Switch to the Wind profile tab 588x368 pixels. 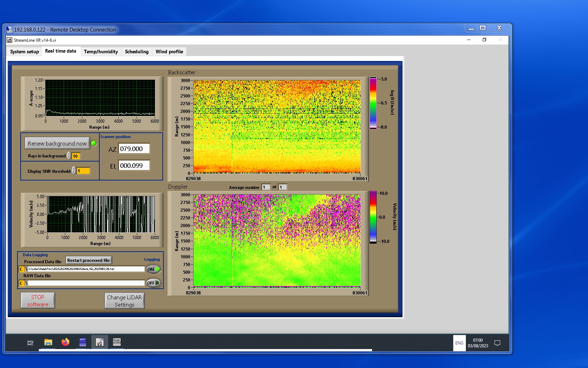pos(169,52)
